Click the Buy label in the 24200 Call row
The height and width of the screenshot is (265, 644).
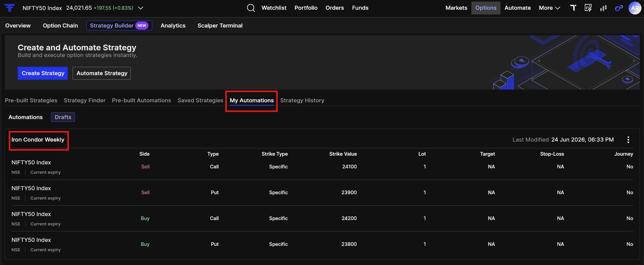(x=145, y=218)
